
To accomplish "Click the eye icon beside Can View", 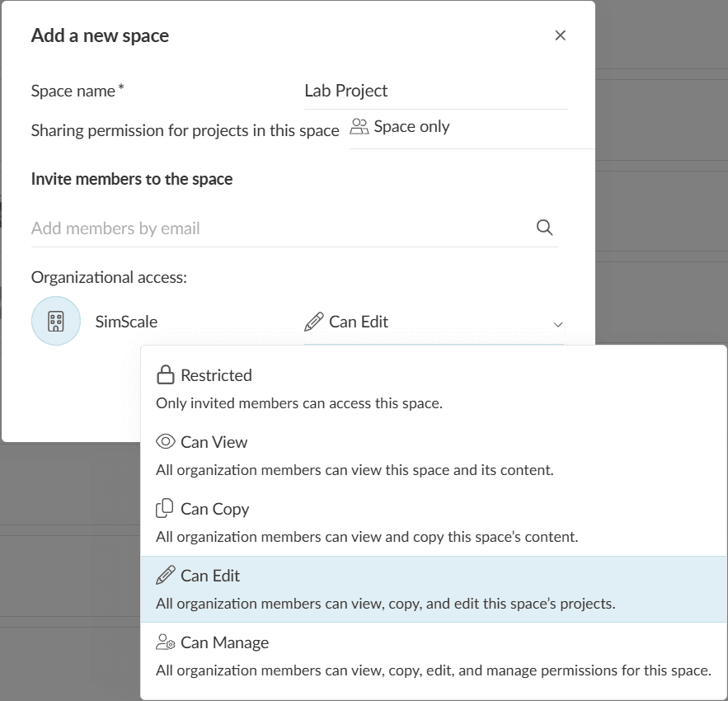I will point(165,442).
